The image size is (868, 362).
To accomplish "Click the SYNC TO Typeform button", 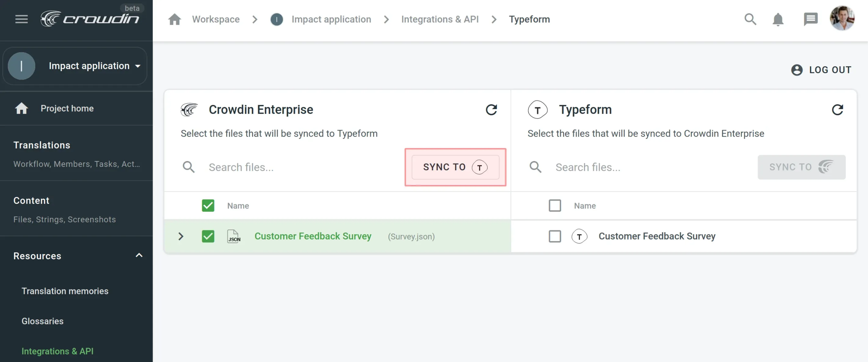I will pyautogui.click(x=455, y=167).
